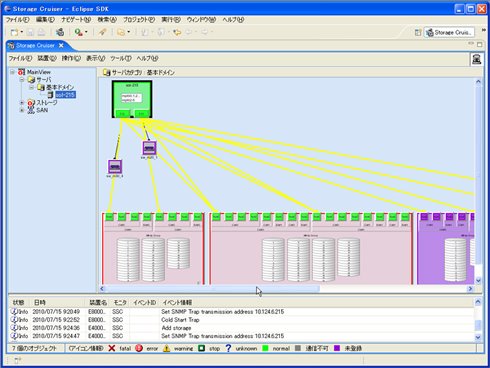Click the green sol-215 server node in diagram
490x368 pixels.
[132, 99]
